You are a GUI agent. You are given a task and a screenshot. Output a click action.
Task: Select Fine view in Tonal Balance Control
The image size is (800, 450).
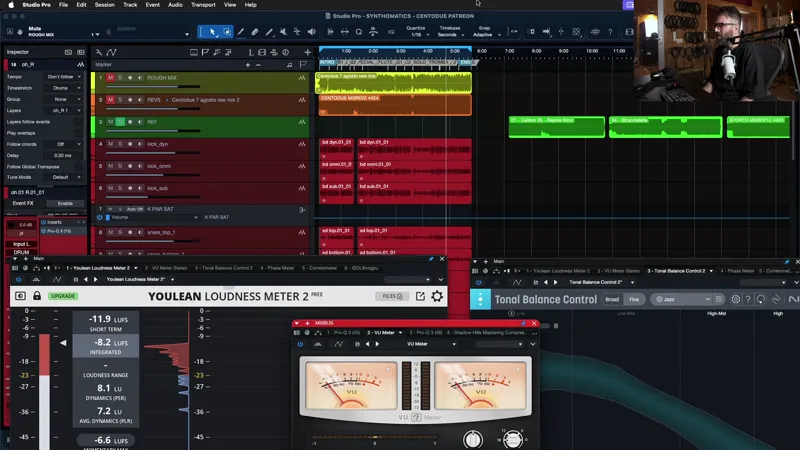tap(634, 299)
